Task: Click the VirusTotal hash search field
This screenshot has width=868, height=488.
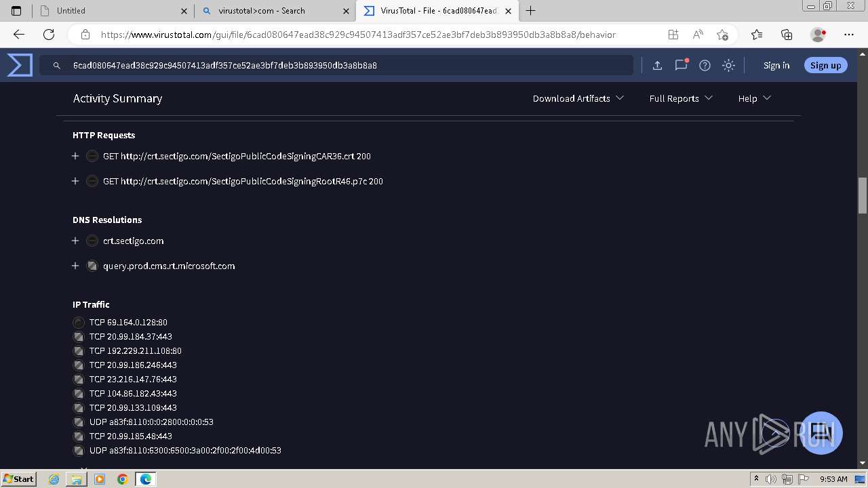Action: [x=336, y=65]
